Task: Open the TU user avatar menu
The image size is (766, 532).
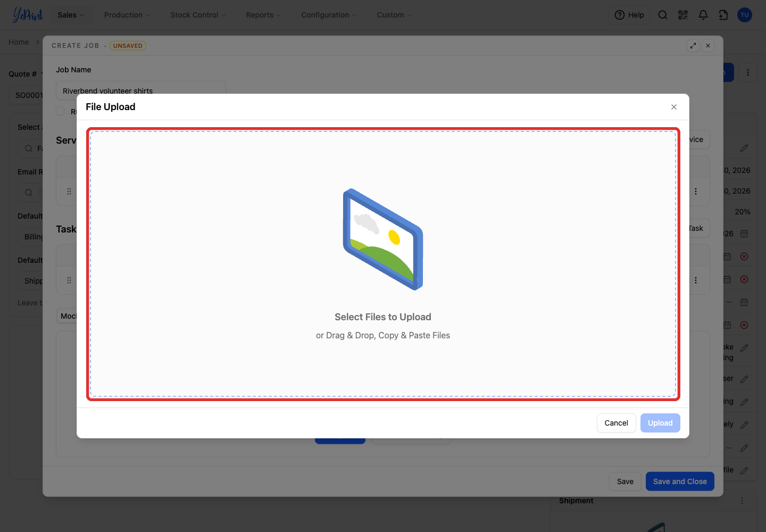Action: pos(745,15)
